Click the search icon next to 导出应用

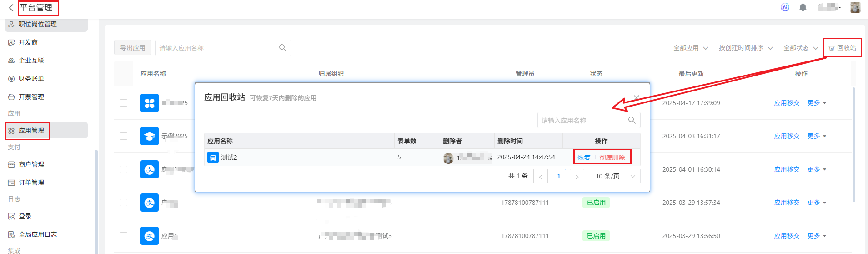point(282,48)
